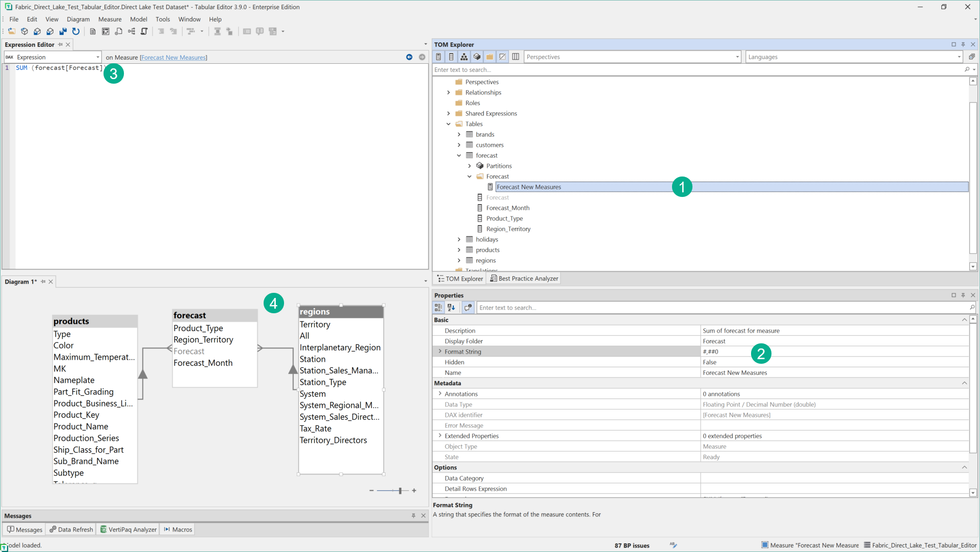
Task: Open the Perspectives dropdown
Action: click(x=737, y=57)
